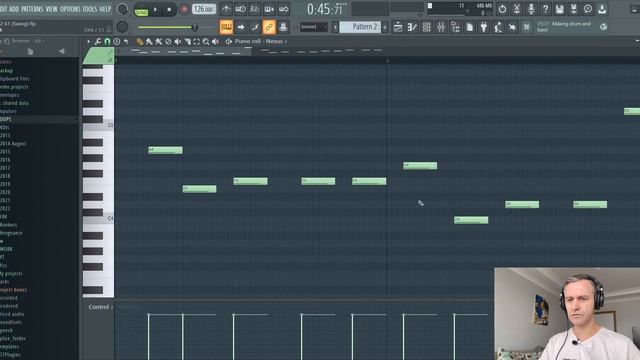
Task: Click the main pitch slider
Action: [x=122, y=27]
